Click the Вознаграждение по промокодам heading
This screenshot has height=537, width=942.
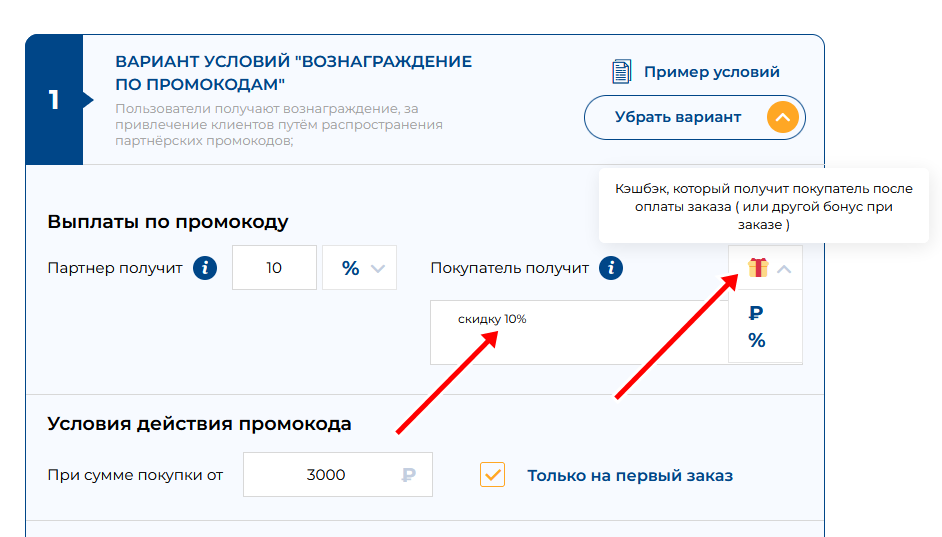click(293, 72)
